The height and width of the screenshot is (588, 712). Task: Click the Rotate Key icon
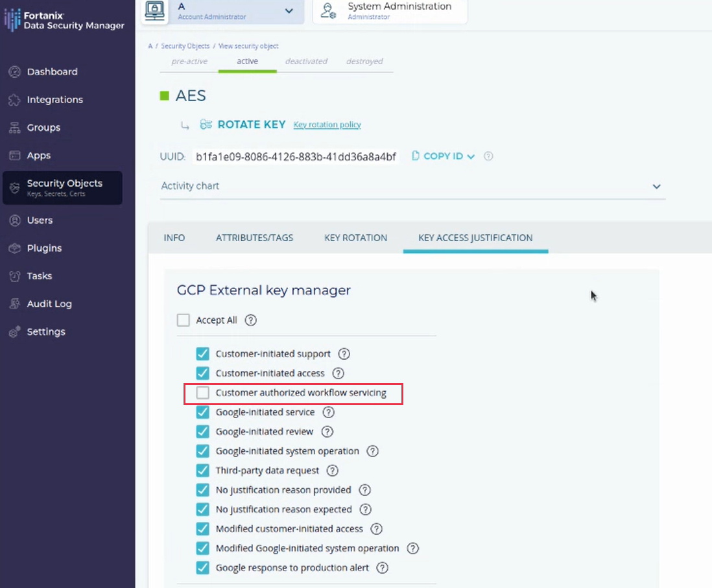[x=206, y=124]
